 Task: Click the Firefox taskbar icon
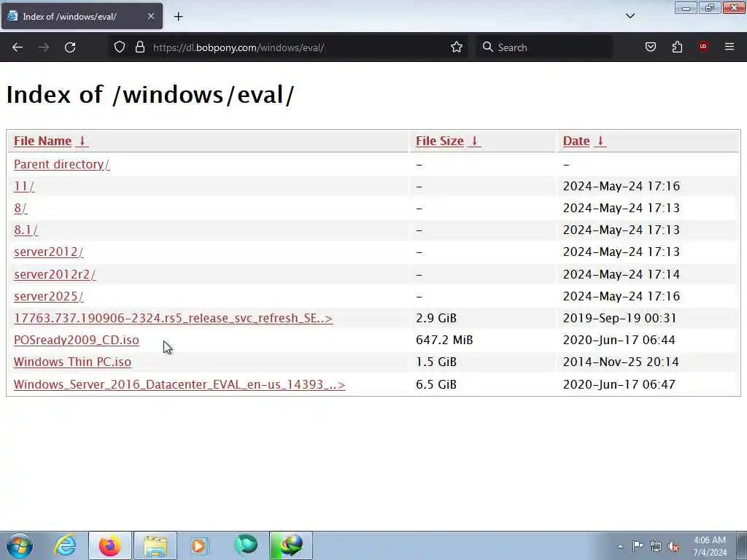pyautogui.click(x=109, y=545)
